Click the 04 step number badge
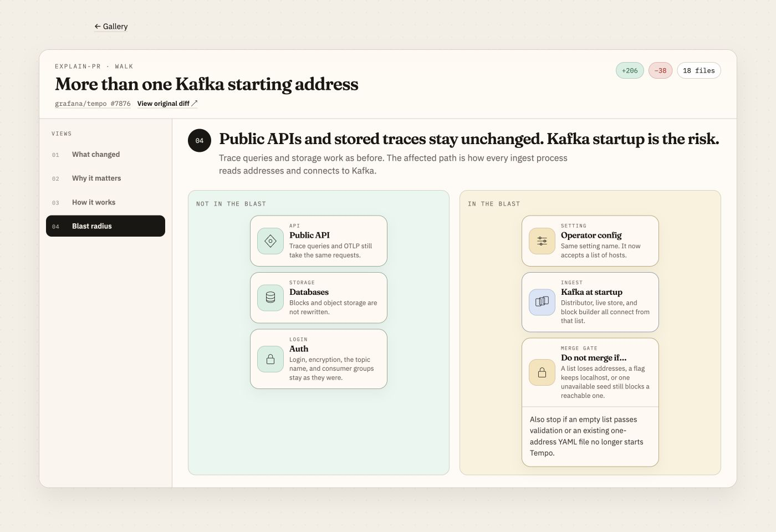Screen dimensions: 776x532 click(200, 141)
